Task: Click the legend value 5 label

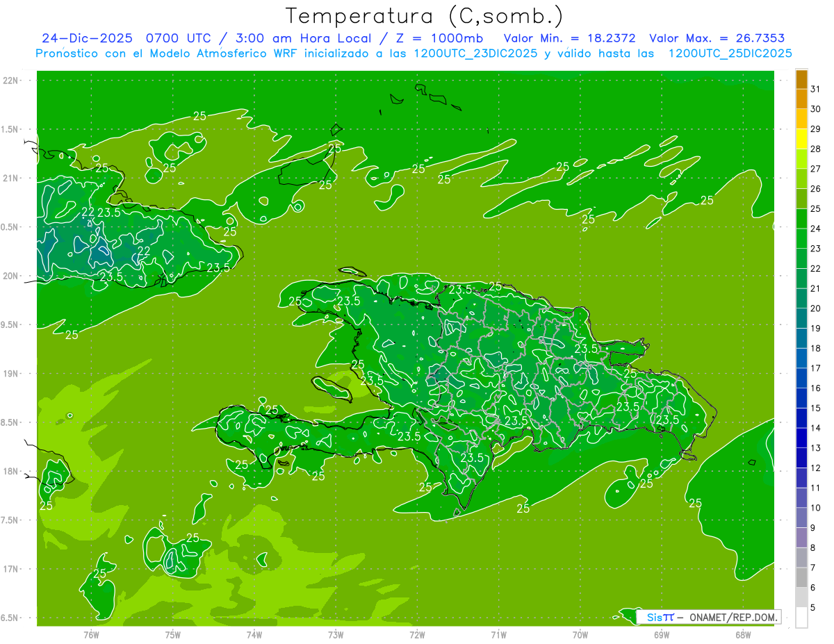Action: (x=813, y=608)
